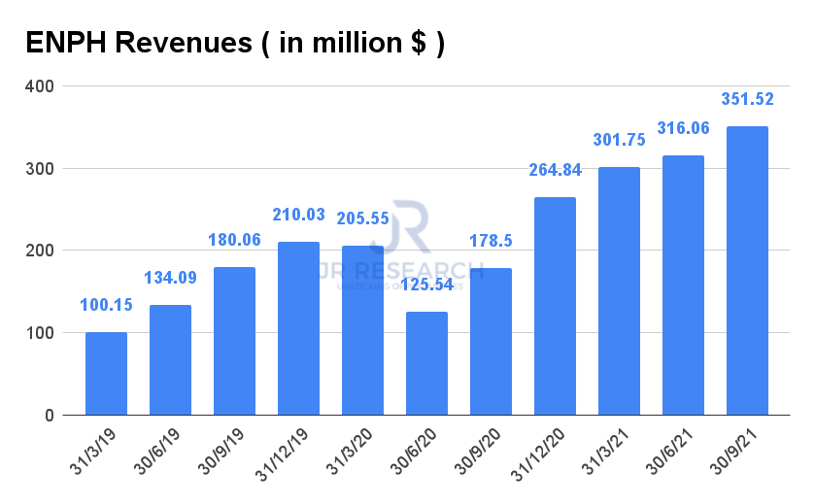Image resolution: width=815 pixels, height=504 pixels.
Task: Click the data label 301.75
Action: (x=619, y=140)
